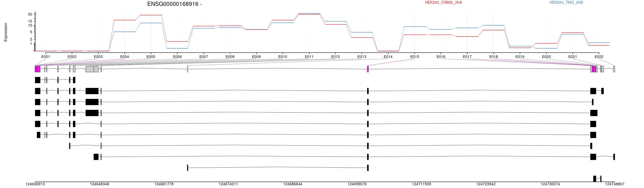Click exon label E012

[x=335, y=57]
